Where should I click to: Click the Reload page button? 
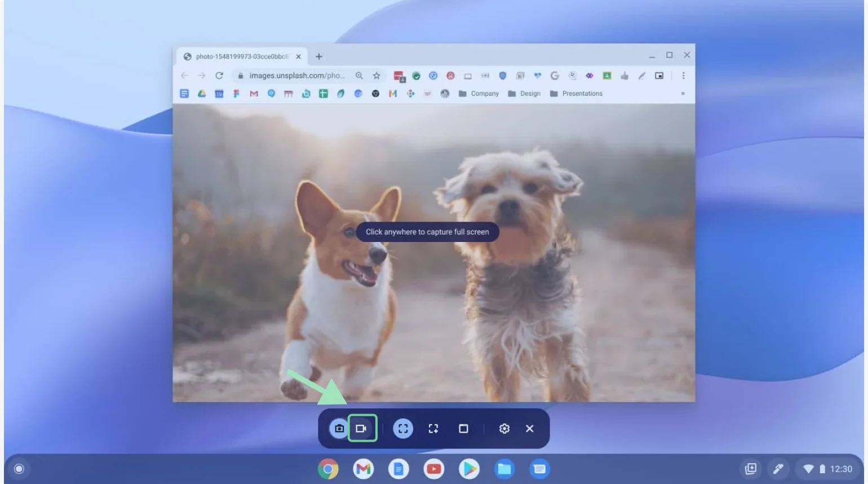[219, 75]
